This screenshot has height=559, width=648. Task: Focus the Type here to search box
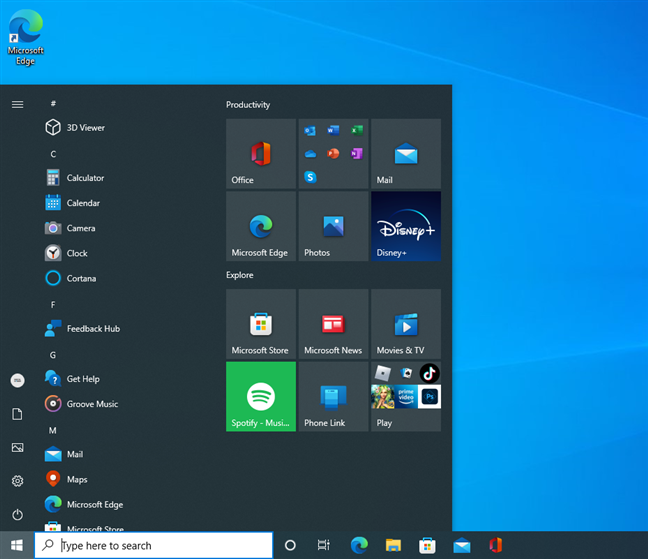[x=154, y=545]
